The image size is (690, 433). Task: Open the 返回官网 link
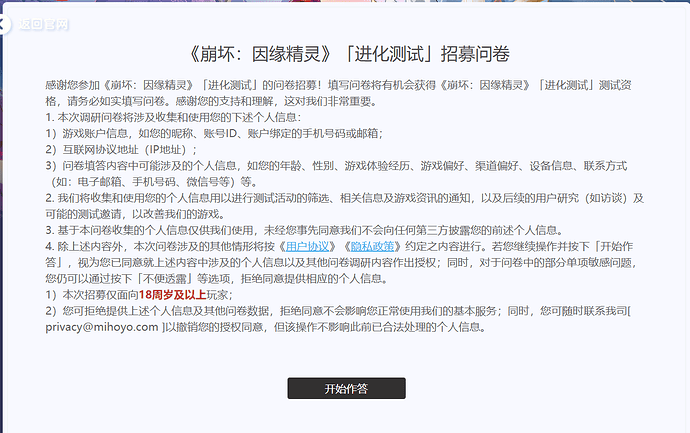tap(44, 24)
